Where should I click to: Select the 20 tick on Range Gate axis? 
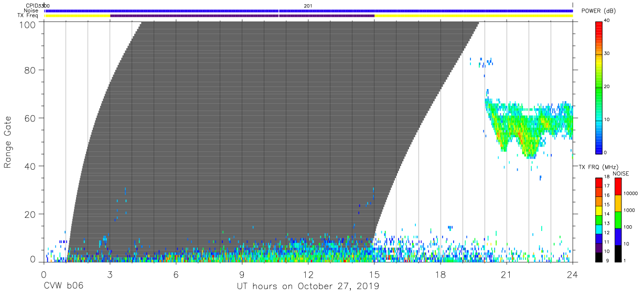[x=30, y=215]
